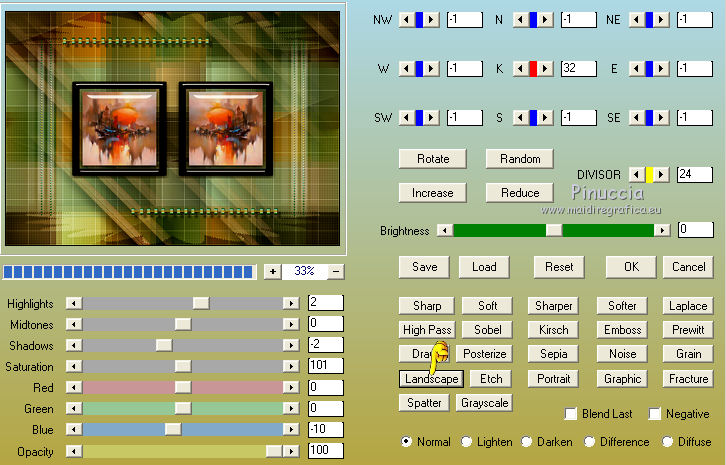Decrease the K value with left arrow

[x=521, y=69]
